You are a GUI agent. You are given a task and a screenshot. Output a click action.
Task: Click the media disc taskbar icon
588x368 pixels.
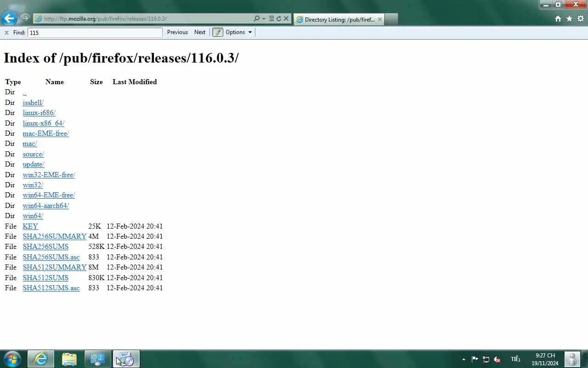pos(126,359)
